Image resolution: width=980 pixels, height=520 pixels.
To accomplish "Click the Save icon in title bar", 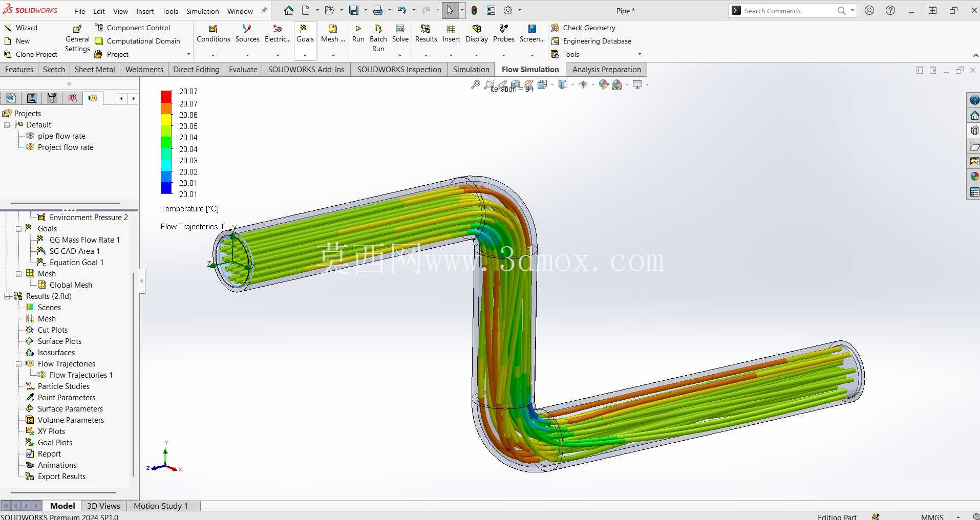I will (x=354, y=10).
